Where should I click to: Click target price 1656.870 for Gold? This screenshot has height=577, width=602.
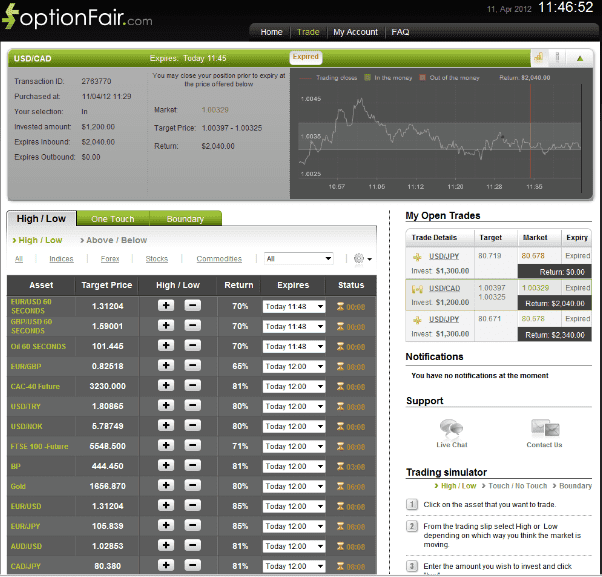coord(107,486)
